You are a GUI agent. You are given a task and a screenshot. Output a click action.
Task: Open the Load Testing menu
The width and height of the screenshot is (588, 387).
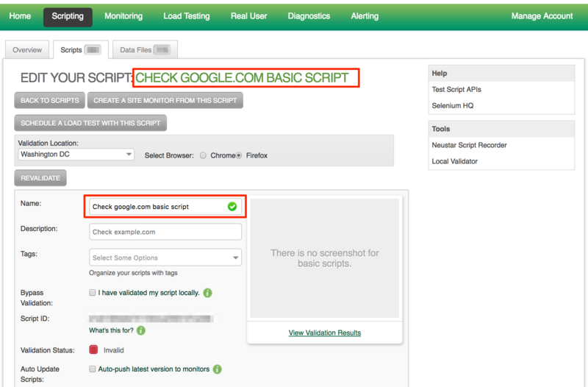[187, 16]
